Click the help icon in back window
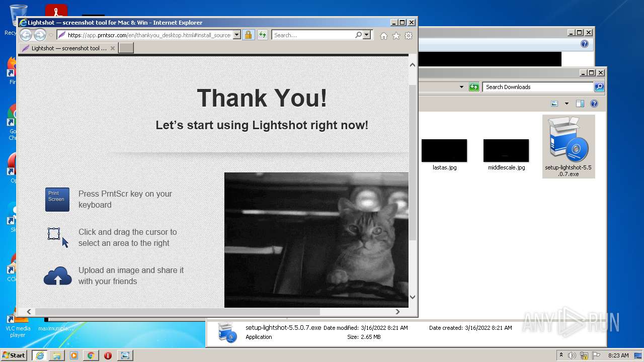This screenshot has height=362, width=644. (584, 44)
